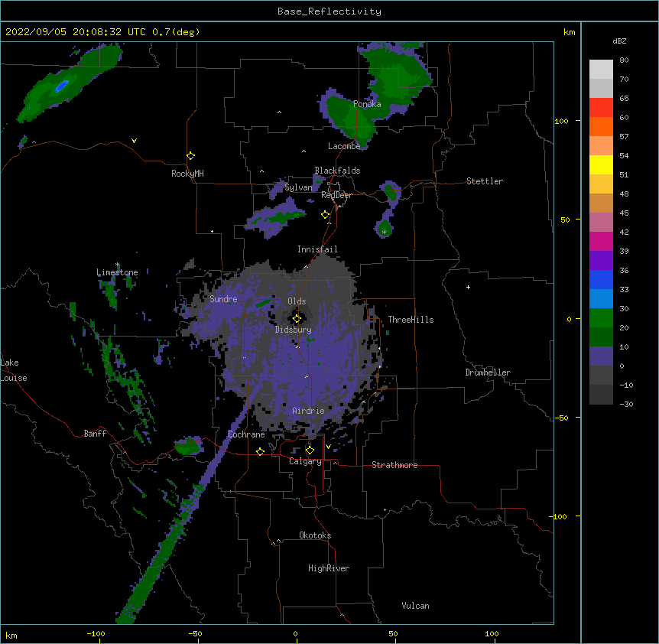Click the dBZ legend heading

[x=619, y=41]
